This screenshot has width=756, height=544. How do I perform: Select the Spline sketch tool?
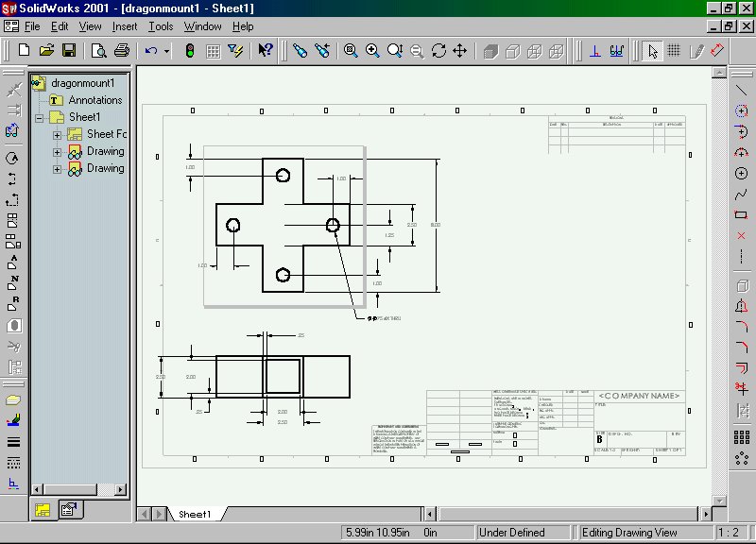coord(741,195)
